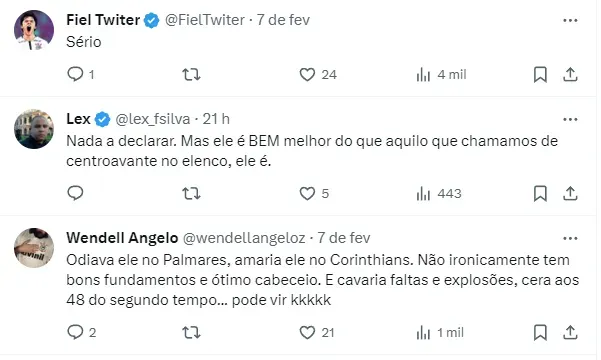Screen dimensions: 601x360
Task: Open more options on Wendell Angelo's tweet
Action: point(570,238)
